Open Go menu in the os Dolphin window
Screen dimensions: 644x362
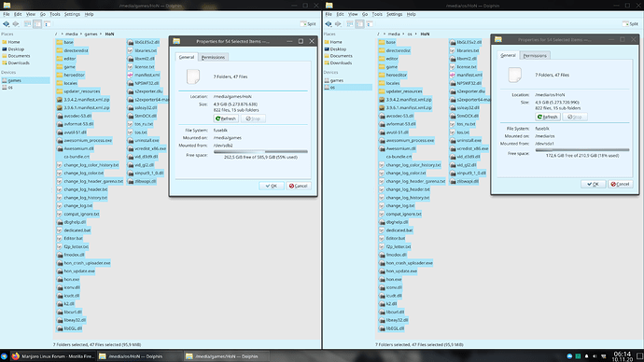[365, 14]
